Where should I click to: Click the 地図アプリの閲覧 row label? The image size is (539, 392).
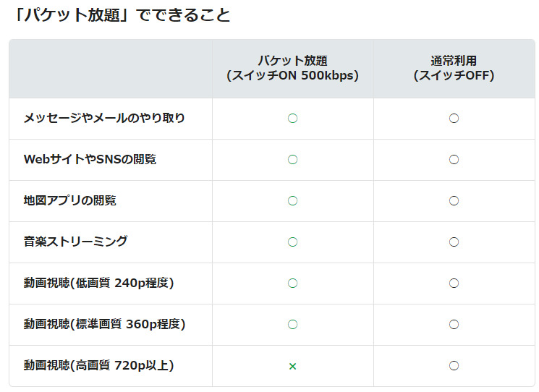pos(69,200)
